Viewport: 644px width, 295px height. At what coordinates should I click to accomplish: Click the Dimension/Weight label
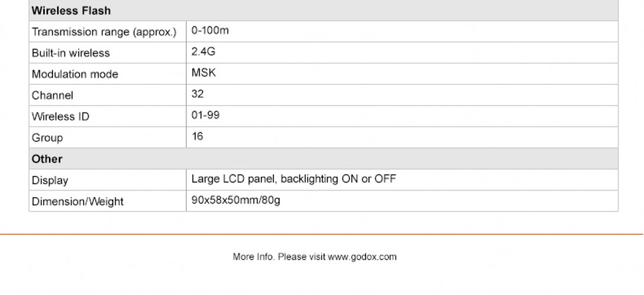click(x=78, y=202)
